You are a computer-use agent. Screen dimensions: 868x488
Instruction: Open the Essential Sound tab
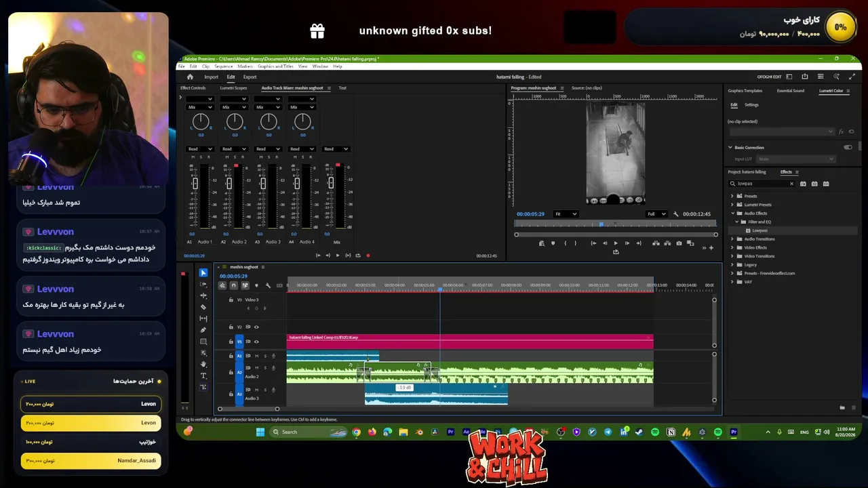point(791,91)
